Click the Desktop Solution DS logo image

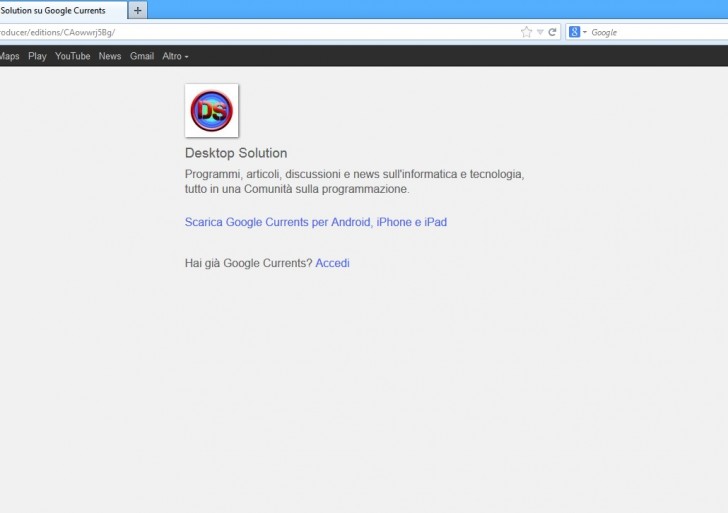[x=212, y=110]
